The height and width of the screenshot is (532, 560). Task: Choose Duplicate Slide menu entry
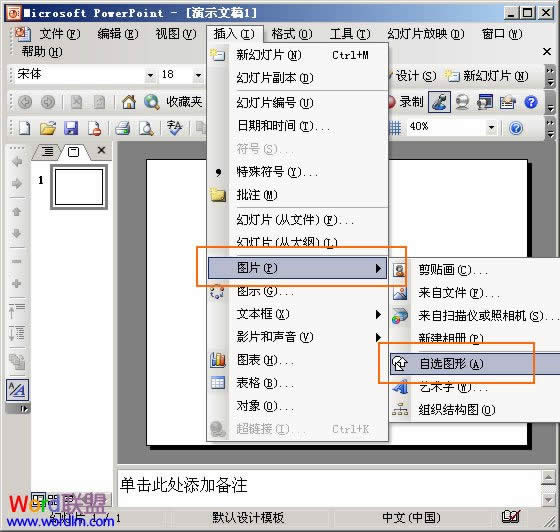point(298,78)
